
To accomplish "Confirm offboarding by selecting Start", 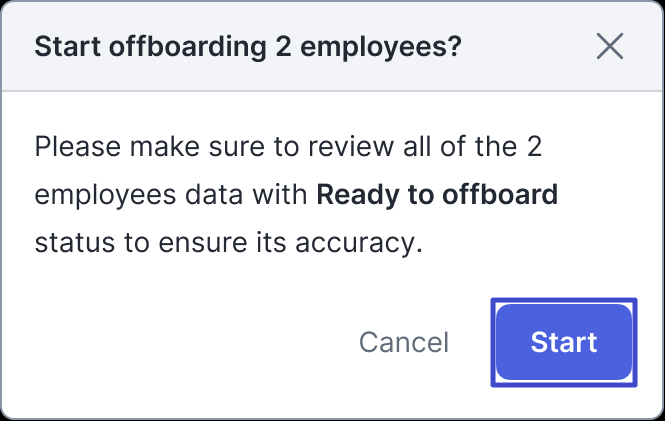I will pyautogui.click(x=564, y=342).
